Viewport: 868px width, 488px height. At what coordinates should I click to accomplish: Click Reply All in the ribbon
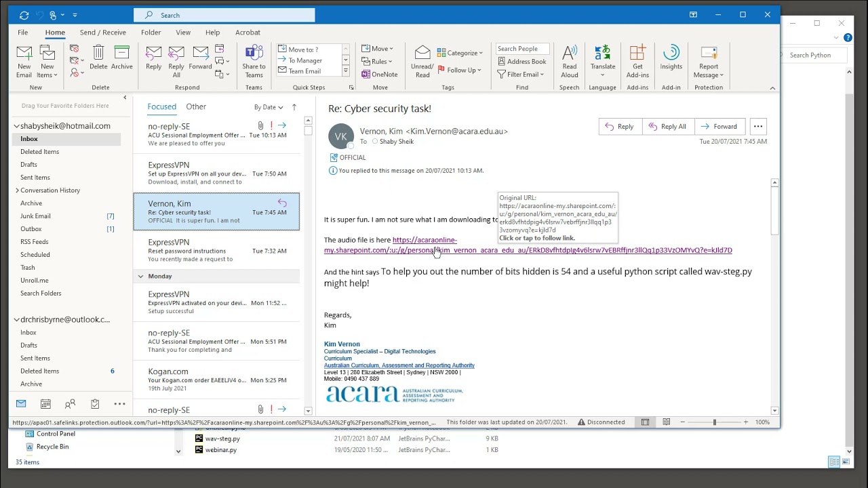tap(176, 62)
